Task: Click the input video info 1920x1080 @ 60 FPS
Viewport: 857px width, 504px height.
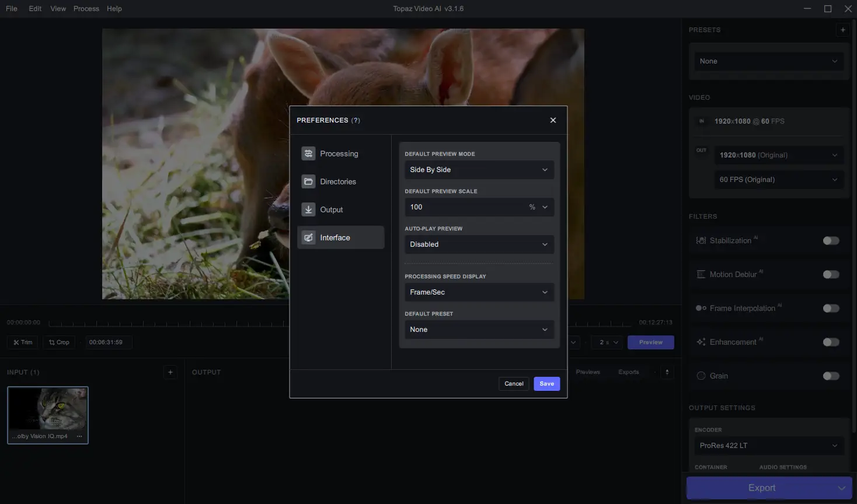Action: (x=750, y=121)
